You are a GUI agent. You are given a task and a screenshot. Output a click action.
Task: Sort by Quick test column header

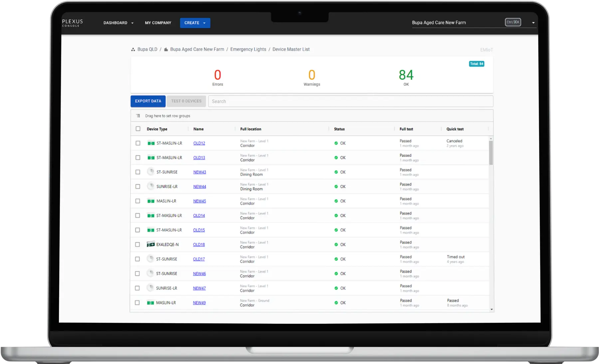coord(455,129)
